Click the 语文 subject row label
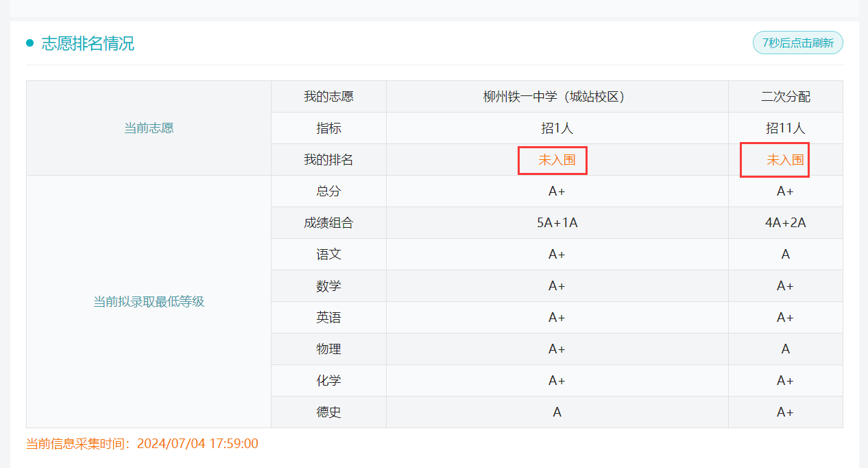Screen dimensions: 868x468 tap(328, 255)
